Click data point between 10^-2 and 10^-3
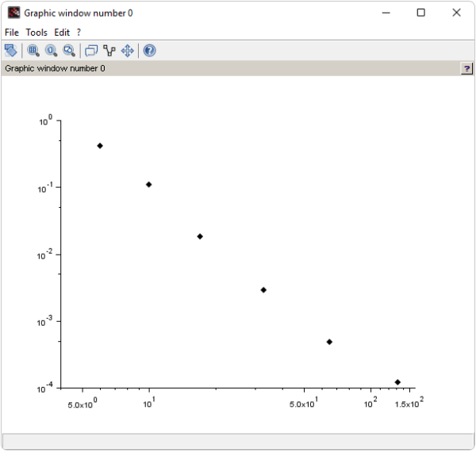 263,290
